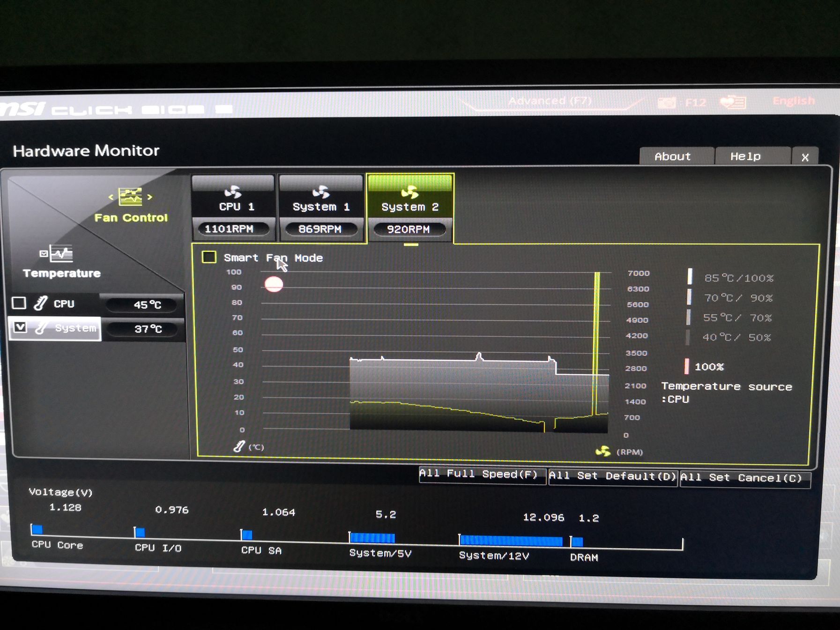Click the CPU 45°C temperature value

(142, 304)
